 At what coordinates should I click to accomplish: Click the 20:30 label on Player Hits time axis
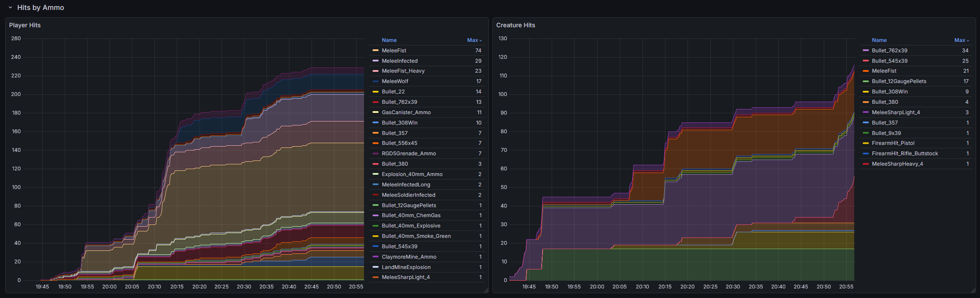[x=244, y=287]
